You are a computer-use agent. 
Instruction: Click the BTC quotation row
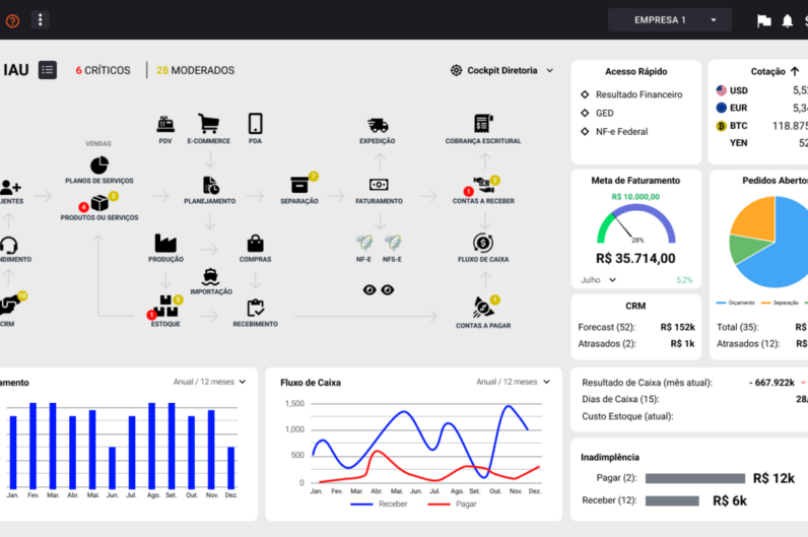pyautogui.click(x=762, y=126)
